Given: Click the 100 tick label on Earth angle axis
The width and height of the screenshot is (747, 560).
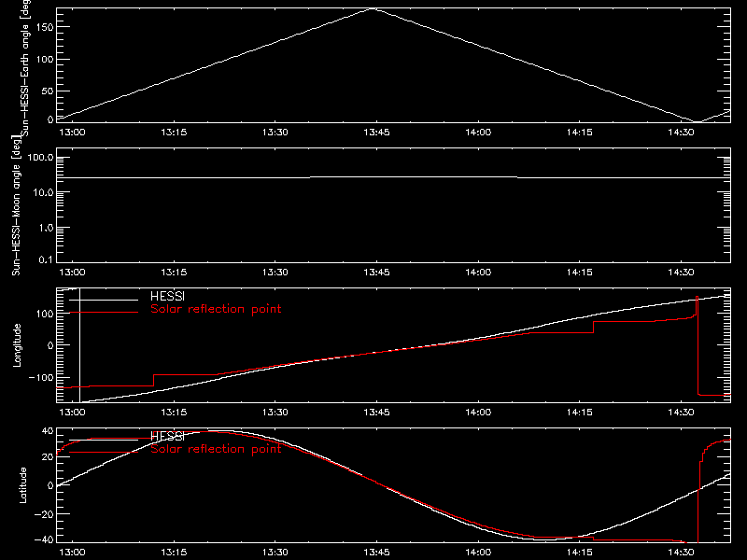Looking at the screenshot, I should click(45, 60).
